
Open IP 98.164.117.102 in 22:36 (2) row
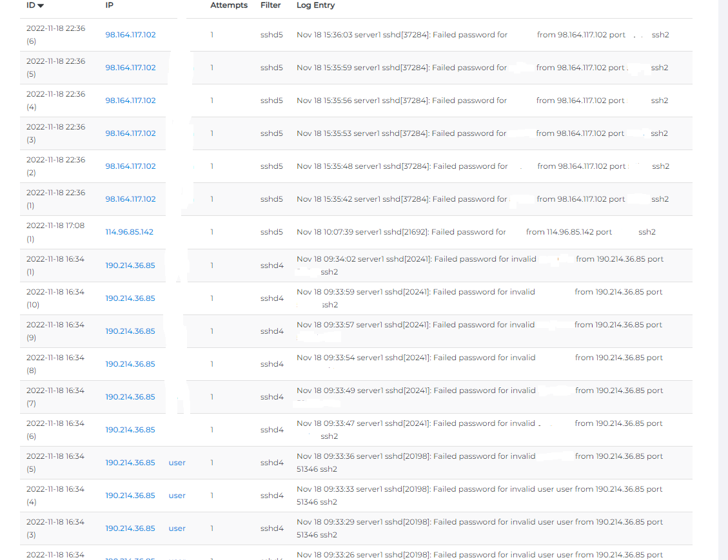pos(130,166)
